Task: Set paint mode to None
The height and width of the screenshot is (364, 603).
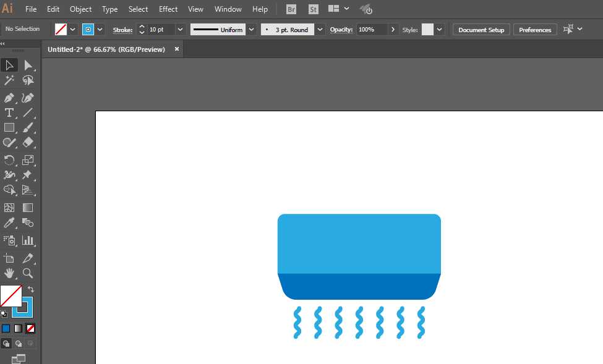Action: 30,328
